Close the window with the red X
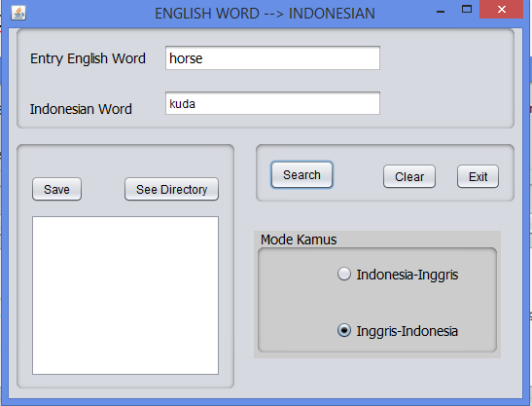Image resolution: width=532 pixels, height=406 pixels. click(x=502, y=9)
